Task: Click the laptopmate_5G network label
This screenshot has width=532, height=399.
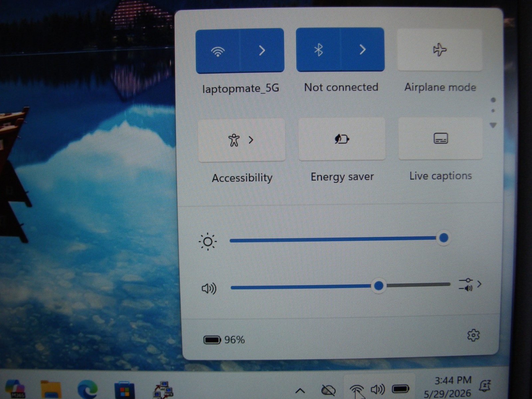Action: (x=240, y=88)
